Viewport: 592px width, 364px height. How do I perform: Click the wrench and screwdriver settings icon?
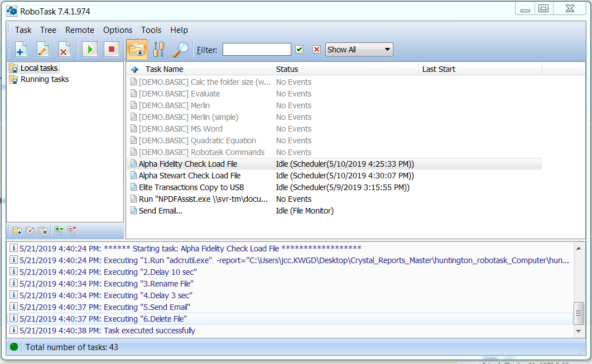159,50
